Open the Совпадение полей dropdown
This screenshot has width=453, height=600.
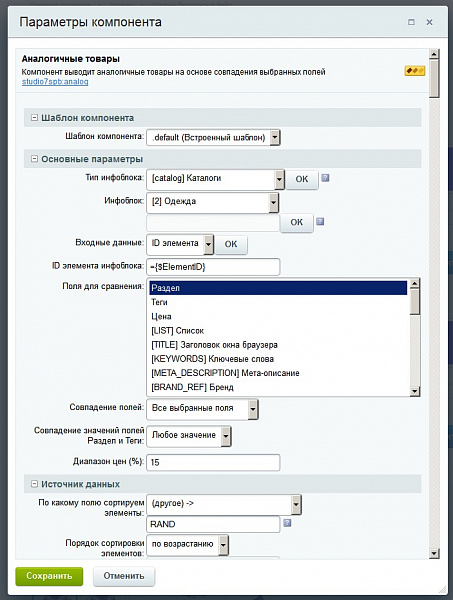pos(202,409)
